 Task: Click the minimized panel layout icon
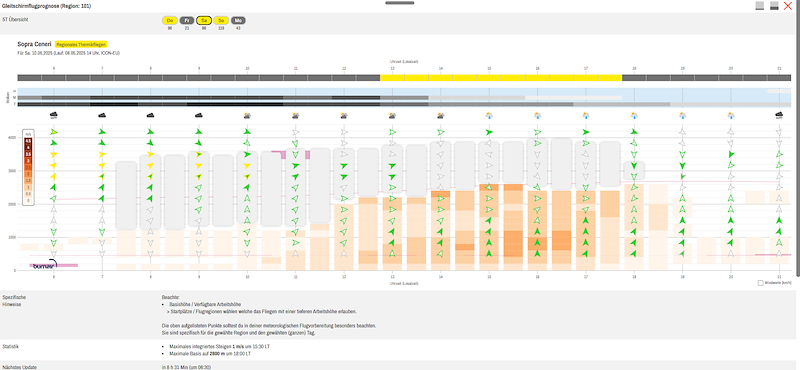point(760,6)
